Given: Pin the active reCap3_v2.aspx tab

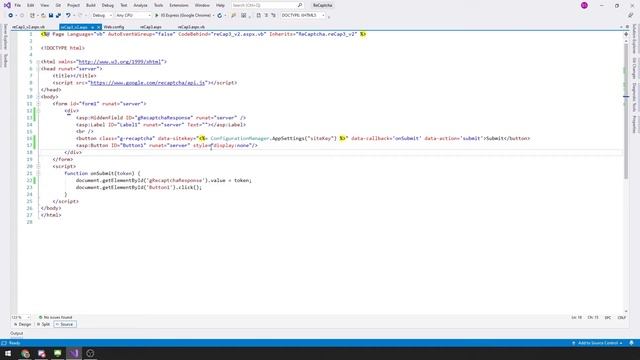Looking at the screenshot, I should [x=93, y=27].
